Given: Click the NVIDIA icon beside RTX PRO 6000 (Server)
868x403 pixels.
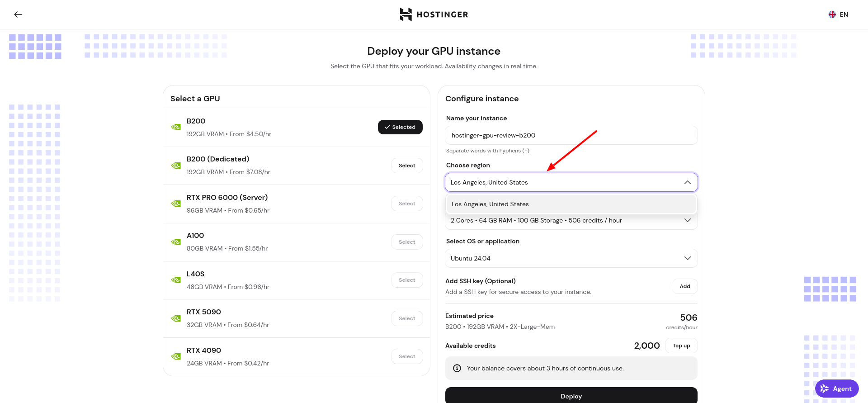Looking at the screenshot, I should [176, 204].
